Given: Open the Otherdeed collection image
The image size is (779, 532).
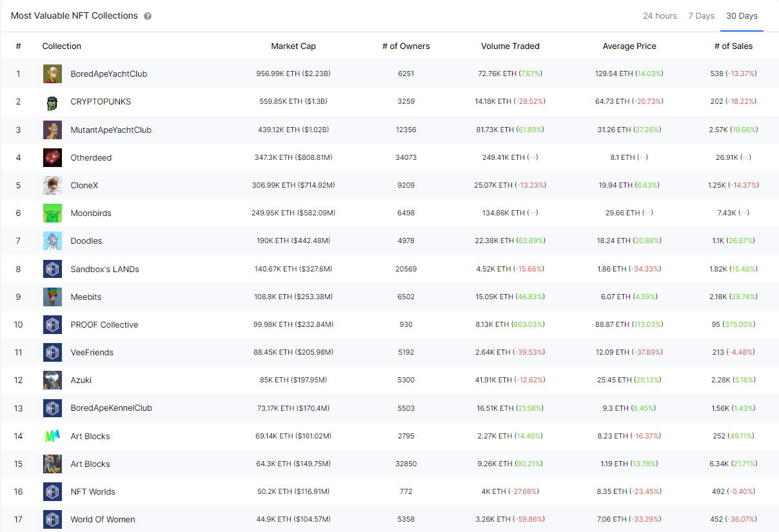Looking at the screenshot, I should (x=52, y=157).
